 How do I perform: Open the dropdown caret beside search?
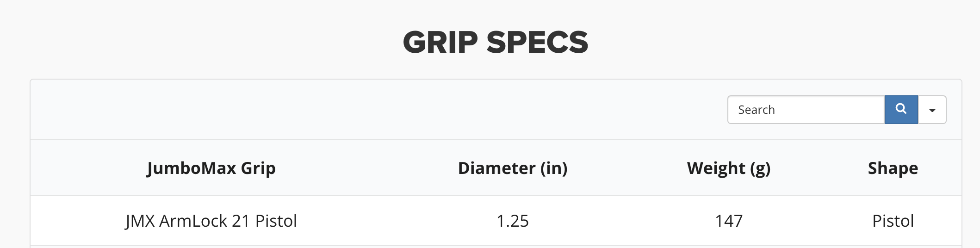pyautogui.click(x=932, y=110)
